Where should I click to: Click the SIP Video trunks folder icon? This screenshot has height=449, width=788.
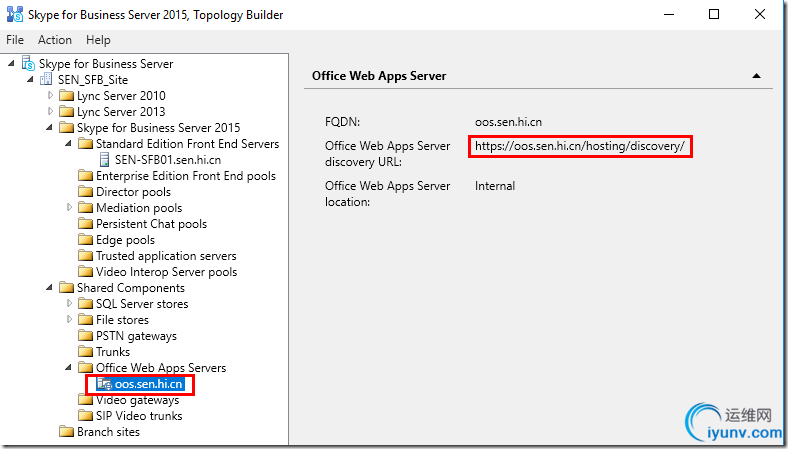click(85, 416)
